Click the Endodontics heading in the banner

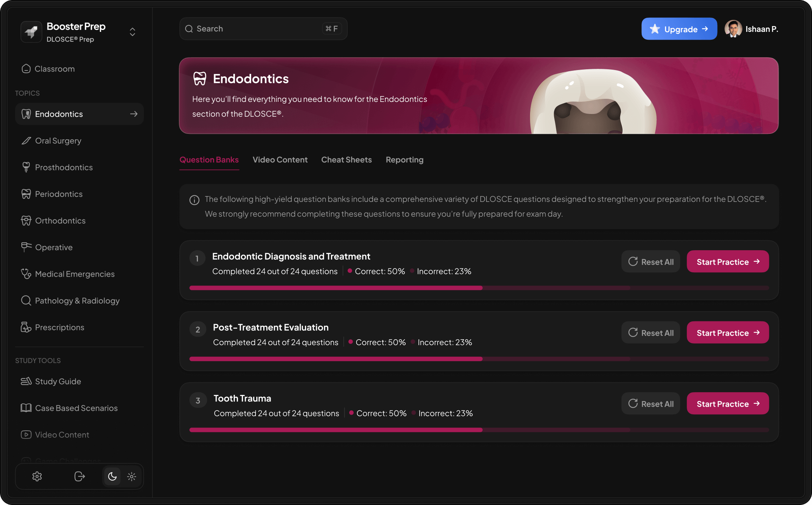[251, 79]
